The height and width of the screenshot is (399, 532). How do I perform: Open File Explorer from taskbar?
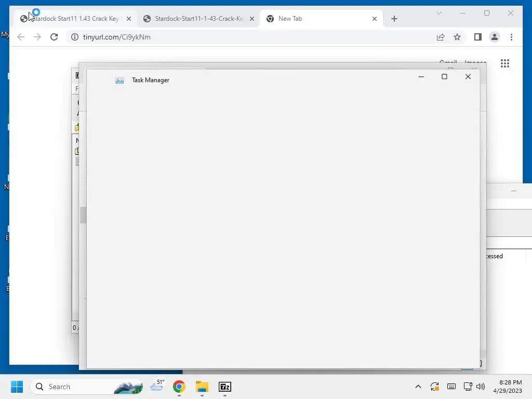pyautogui.click(x=202, y=387)
